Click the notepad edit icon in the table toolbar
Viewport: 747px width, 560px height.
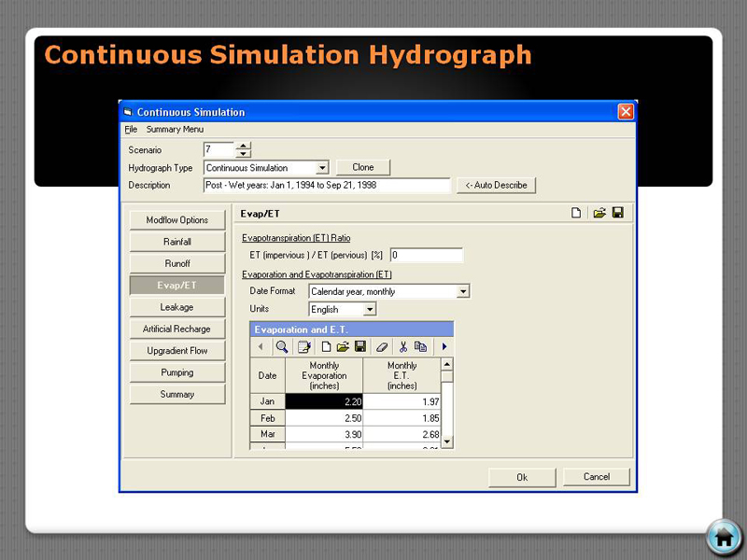(x=303, y=346)
